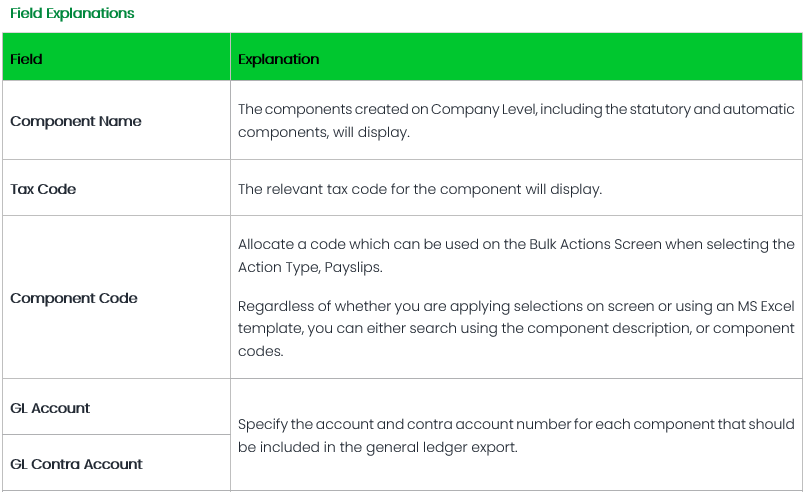Select the GL Account field cell

click(50, 408)
